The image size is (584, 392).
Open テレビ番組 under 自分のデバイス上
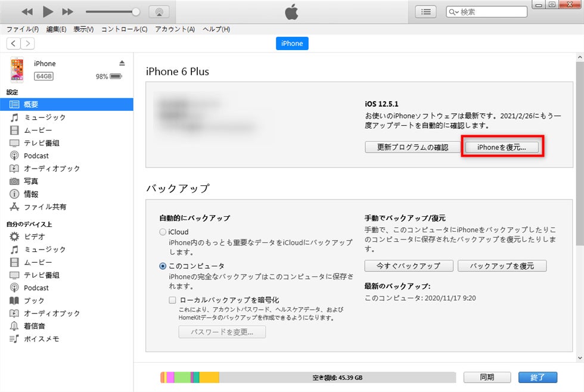point(67,275)
